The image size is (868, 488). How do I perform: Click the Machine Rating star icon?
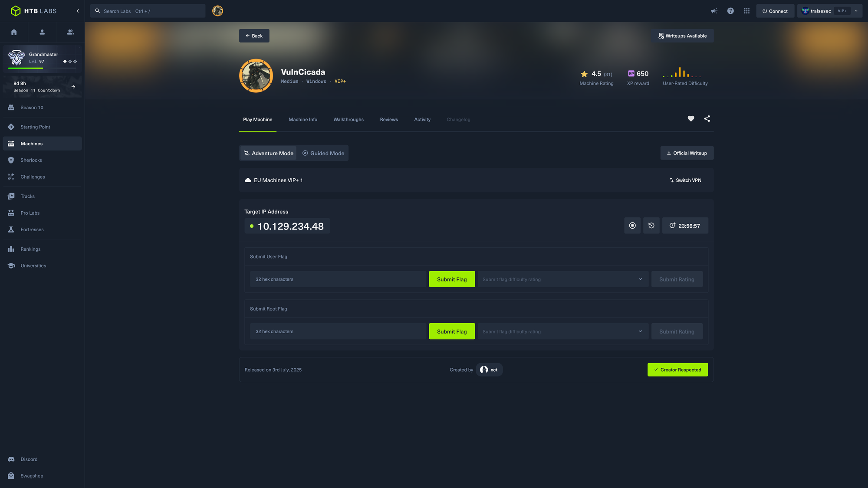pyautogui.click(x=584, y=74)
